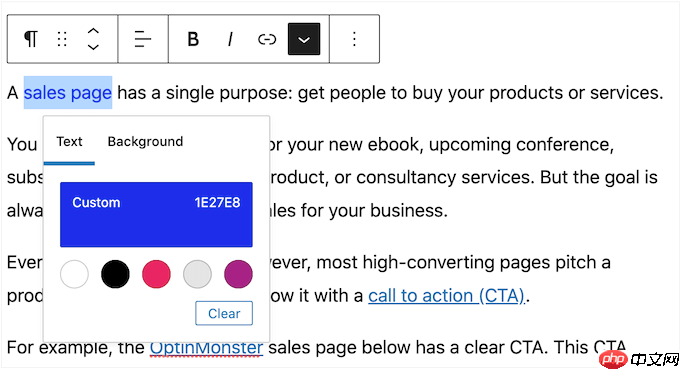Move block up with the up arrow
The width and height of the screenshot is (680, 369).
[x=93, y=32]
